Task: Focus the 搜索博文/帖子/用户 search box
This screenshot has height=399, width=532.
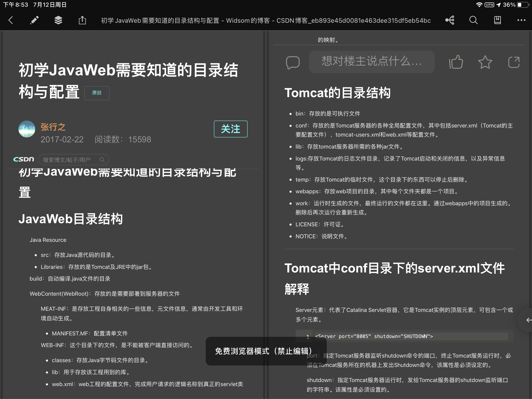Action: point(73,160)
